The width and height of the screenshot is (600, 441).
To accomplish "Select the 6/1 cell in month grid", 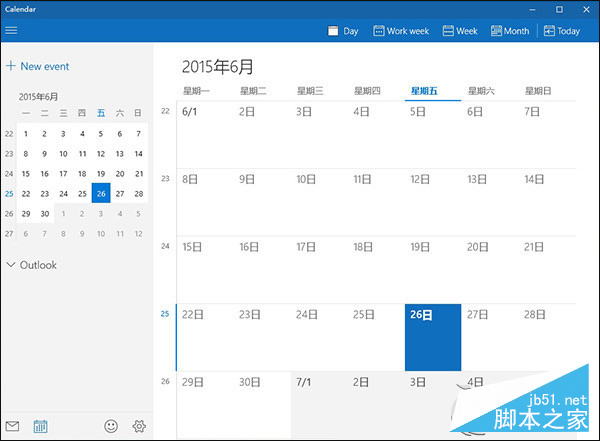I will pos(205,135).
